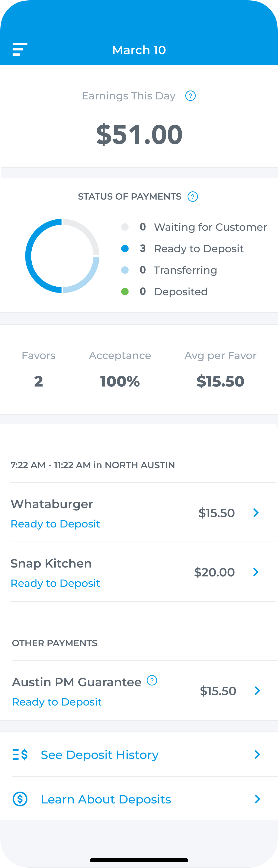Open the hamburger menu icon
278x868 pixels.
point(20,49)
